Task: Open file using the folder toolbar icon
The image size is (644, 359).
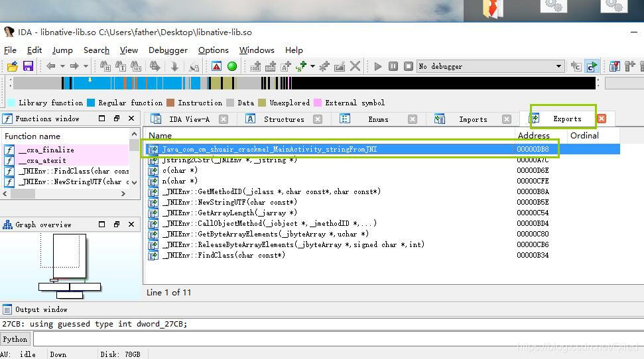Action: tap(13, 66)
